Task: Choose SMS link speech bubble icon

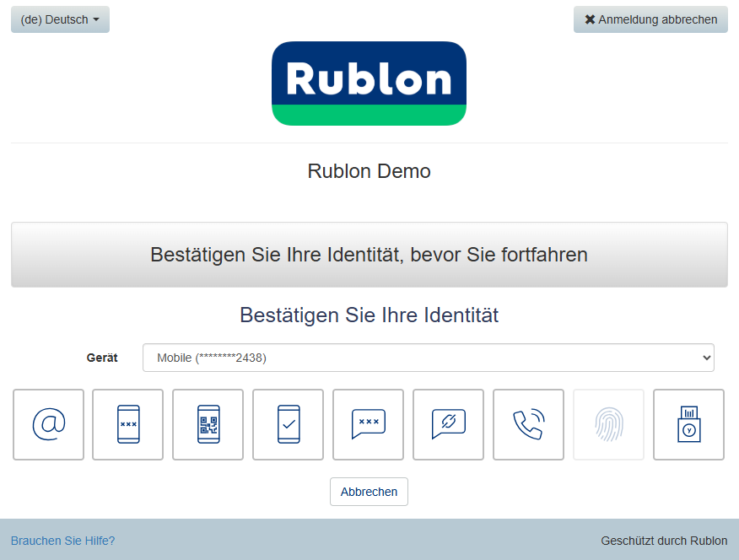Action: click(448, 424)
